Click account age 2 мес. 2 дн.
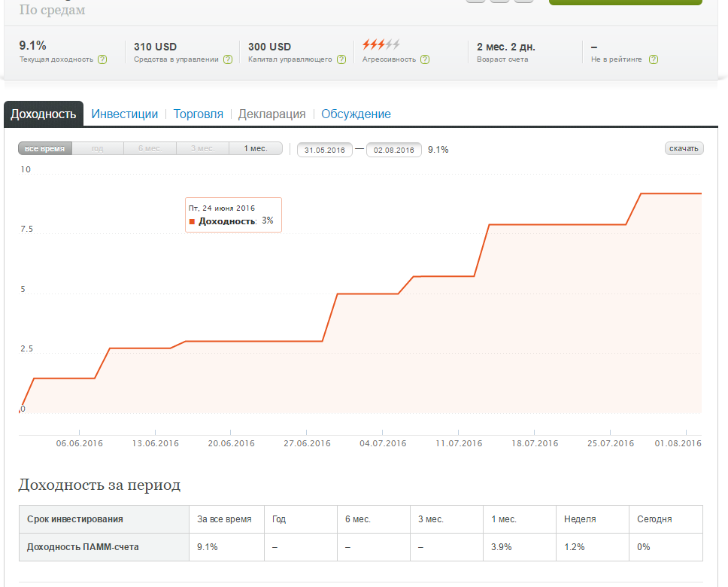Viewport: 728px width, 587px height. [506, 47]
